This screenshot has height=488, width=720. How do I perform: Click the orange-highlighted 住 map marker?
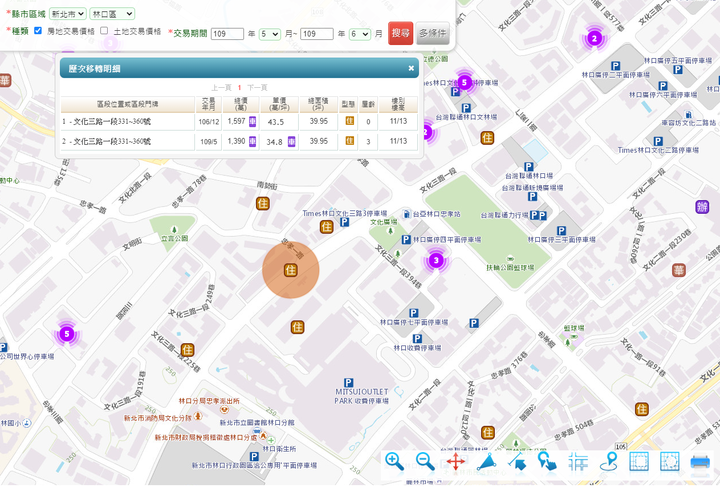tap(291, 270)
